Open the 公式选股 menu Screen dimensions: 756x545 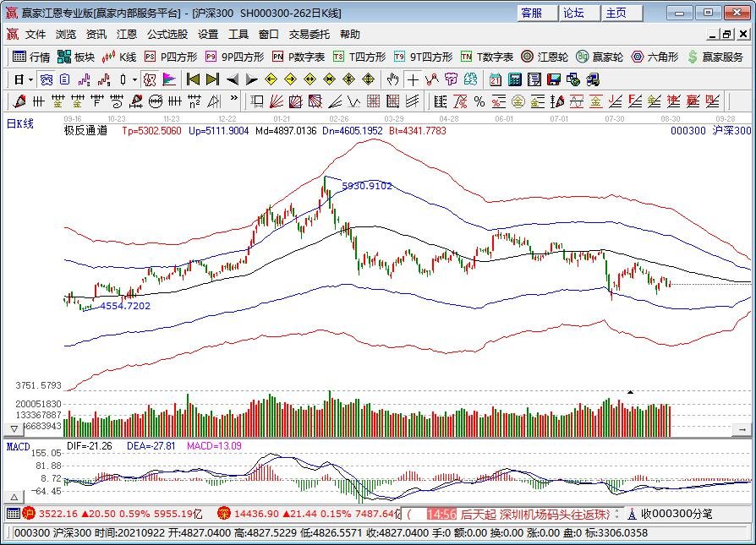click(167, 34)
